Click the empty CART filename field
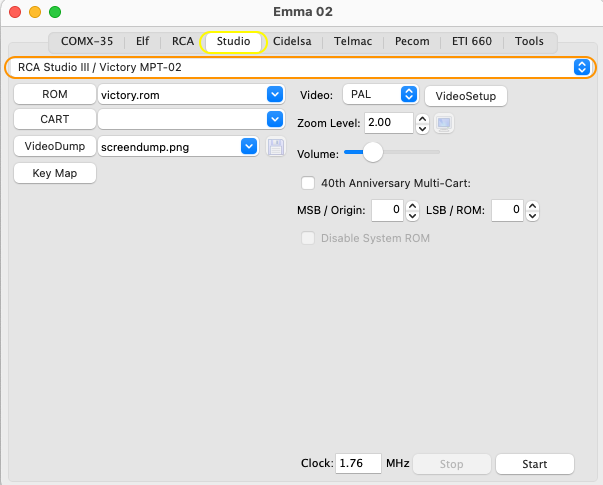Image resolution: width=603 pixels, height=485 pixels. 182,120
